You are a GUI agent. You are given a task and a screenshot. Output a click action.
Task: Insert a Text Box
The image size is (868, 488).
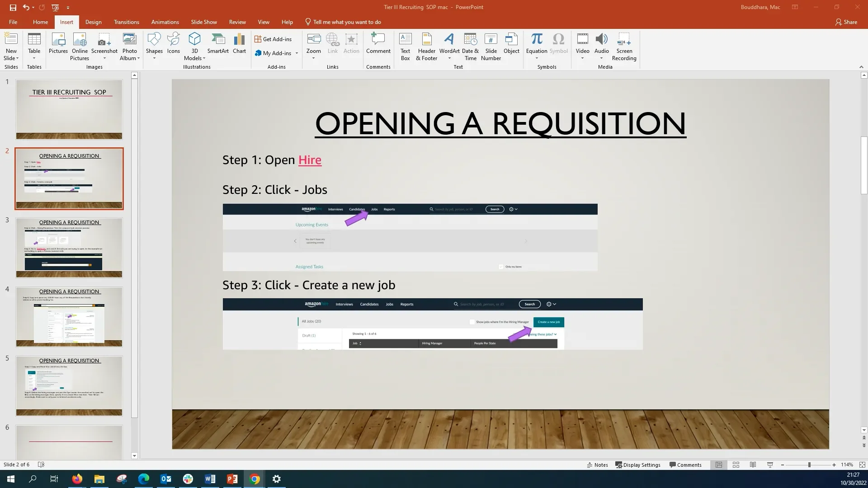click(405, 47)
